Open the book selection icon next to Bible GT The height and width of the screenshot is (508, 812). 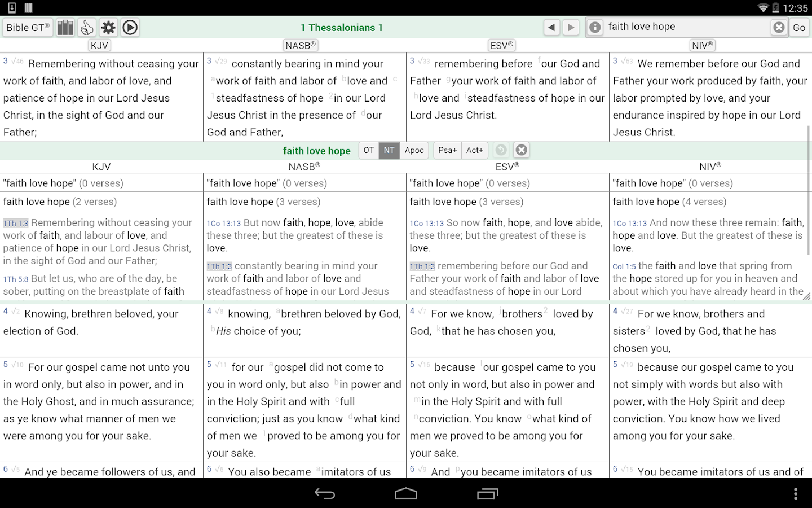[65, 27]
